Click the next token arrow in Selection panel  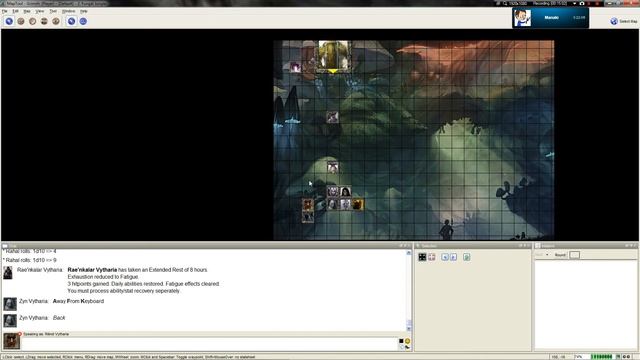454,257
